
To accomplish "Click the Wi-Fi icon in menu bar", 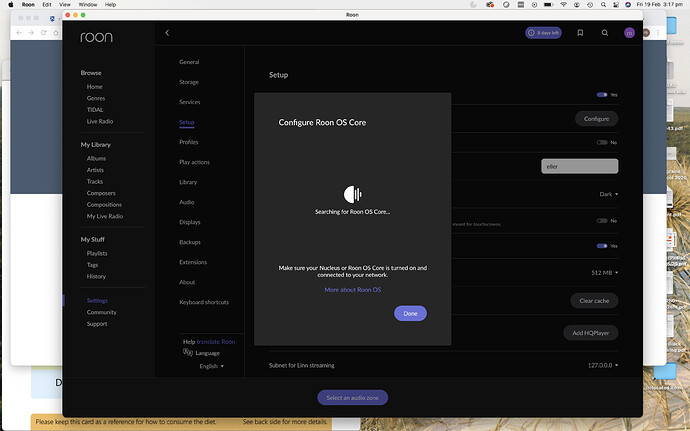I will pos(563,4).
